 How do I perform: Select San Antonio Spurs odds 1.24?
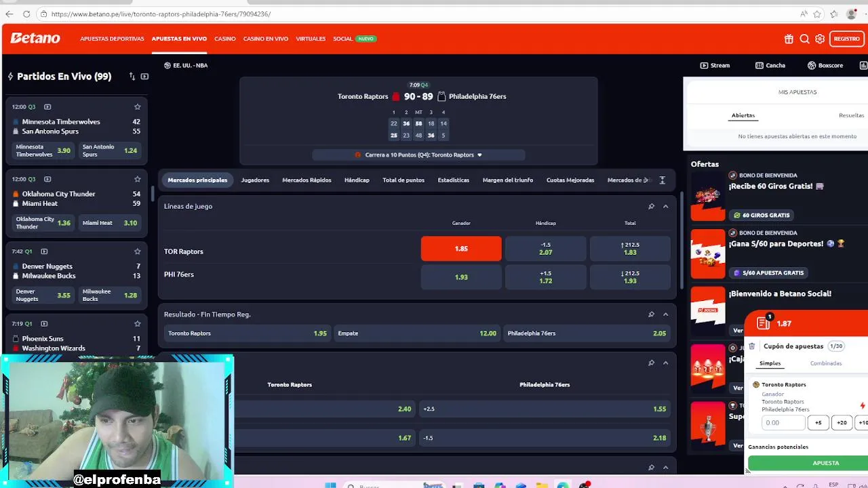click(110, 150)
